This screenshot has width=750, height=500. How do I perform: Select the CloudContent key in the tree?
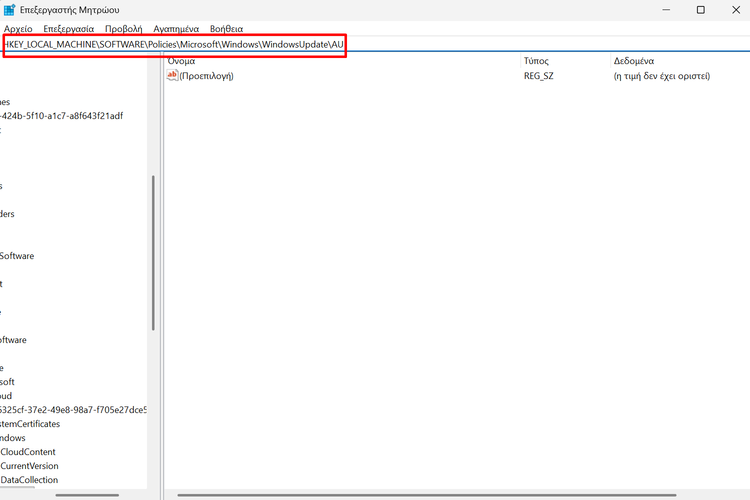30,452
